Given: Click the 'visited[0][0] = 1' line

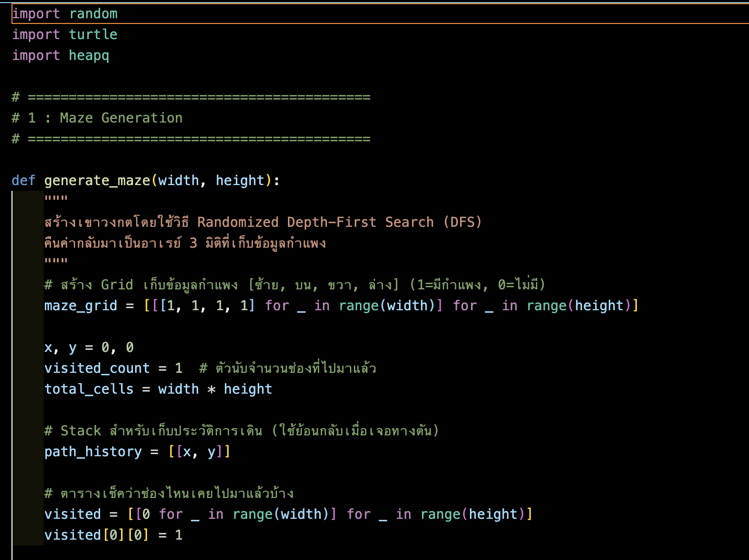Looking at the screenshot, I should pos(113,535).
